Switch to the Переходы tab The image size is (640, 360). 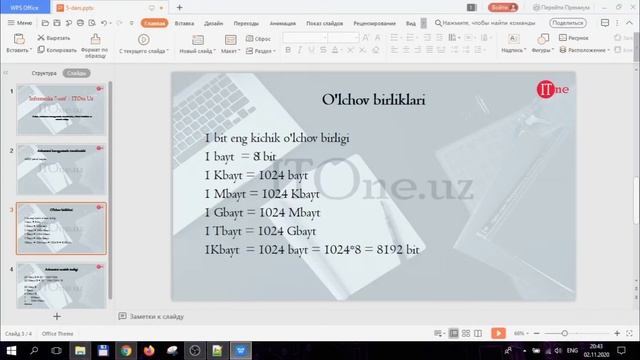coord(246,23)
